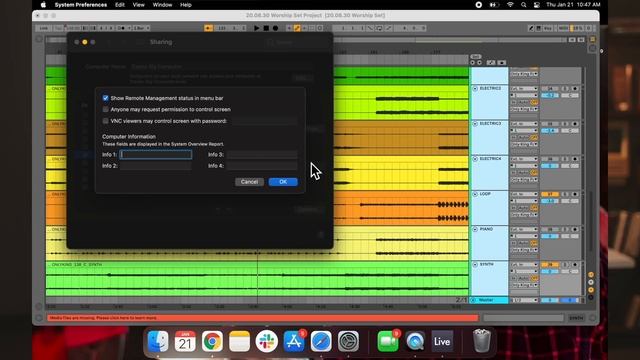Check VNC viewers may control screen option
The width and height of the screenshot is (640, 360).
pos(106,121)
